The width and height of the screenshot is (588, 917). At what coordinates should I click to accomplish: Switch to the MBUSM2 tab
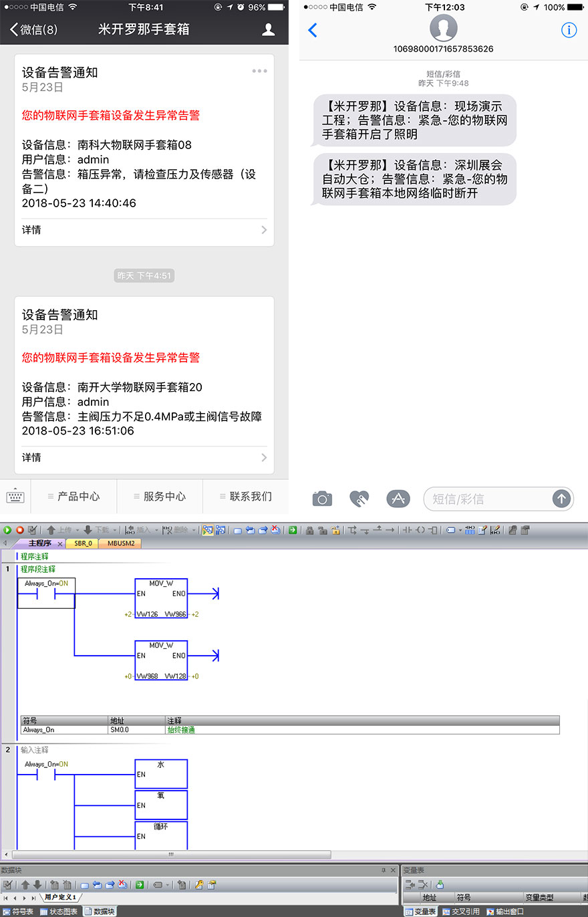click(x=121, y=543)
